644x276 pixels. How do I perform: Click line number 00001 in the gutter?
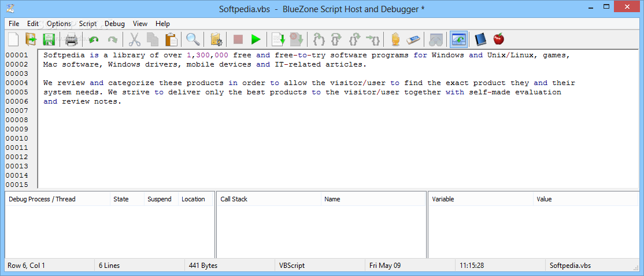coord(17,55)
